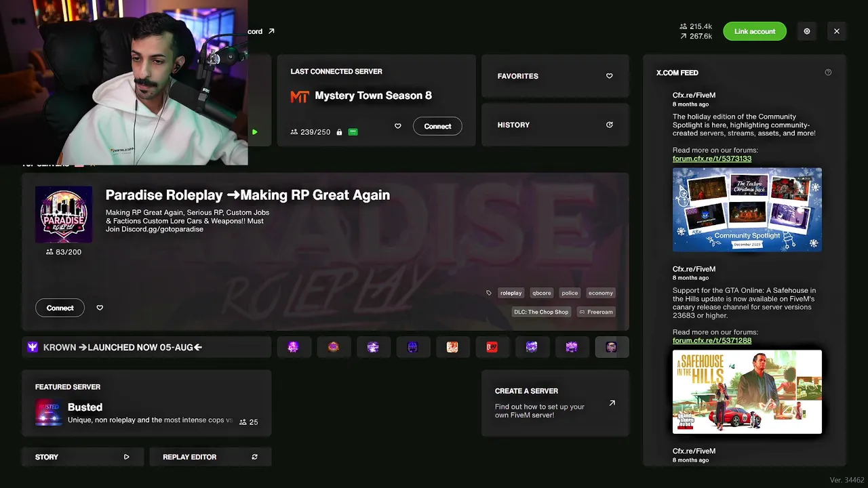Click the Freeroam game type badge
The width and height of the screenshot is (868, 488).
[596, 312]
